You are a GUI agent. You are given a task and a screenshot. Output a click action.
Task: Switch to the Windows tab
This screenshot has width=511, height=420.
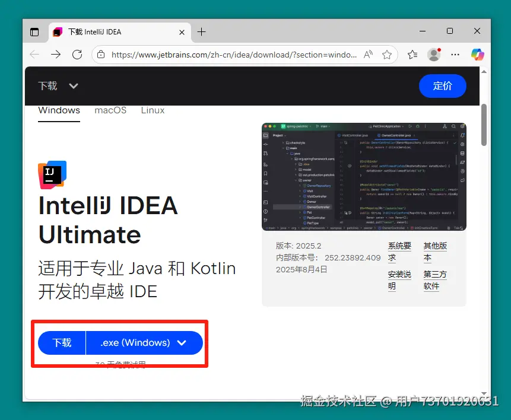59,110
